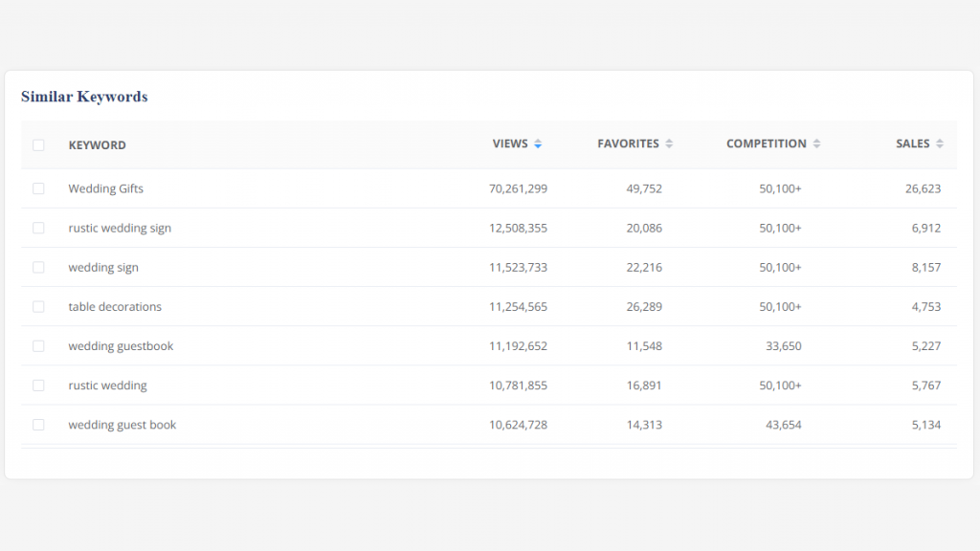Mark the wedding guestbook row checkbox
Screen dimensions: 980x551
coord(38,346)
